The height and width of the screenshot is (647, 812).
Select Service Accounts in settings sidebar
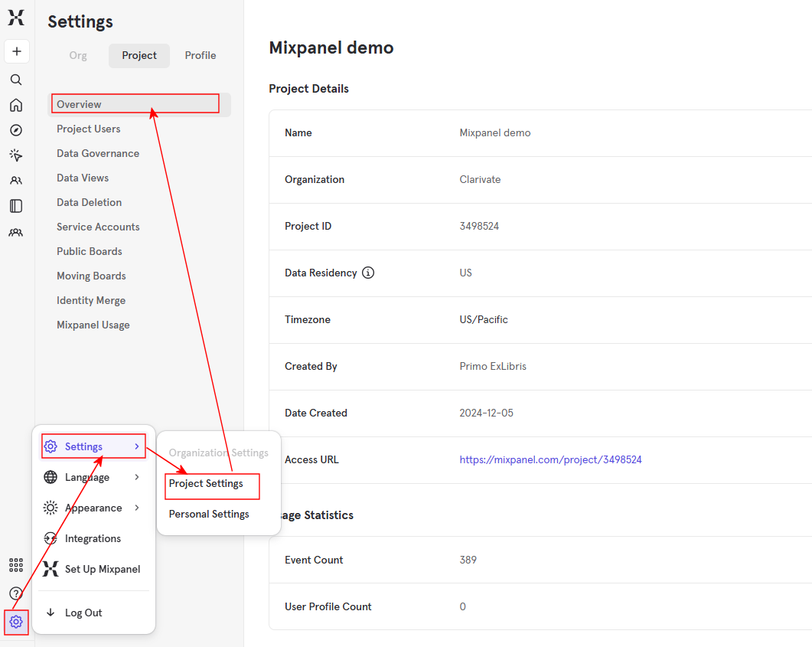click(98, 227)
